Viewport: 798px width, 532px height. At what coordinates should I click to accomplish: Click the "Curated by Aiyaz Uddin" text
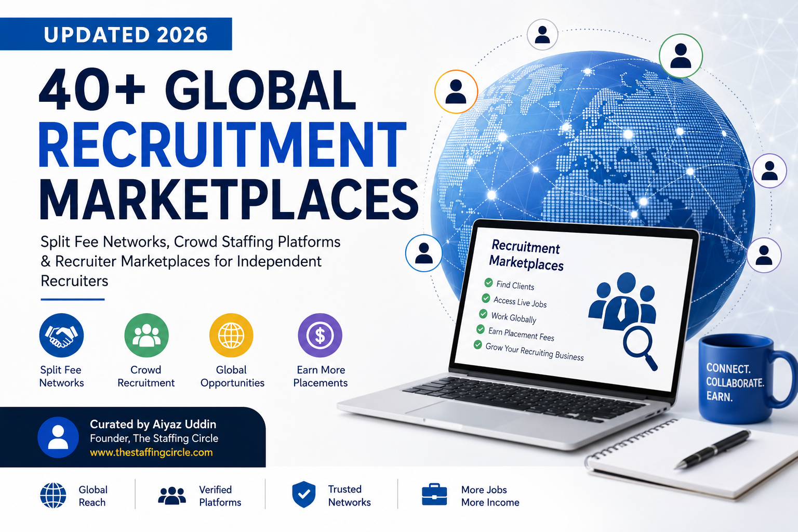(x=153, y=424)
